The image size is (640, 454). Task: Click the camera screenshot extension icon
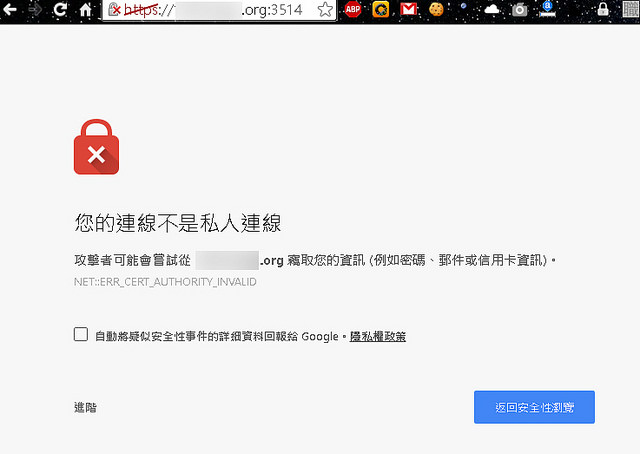tap(519, 10)
